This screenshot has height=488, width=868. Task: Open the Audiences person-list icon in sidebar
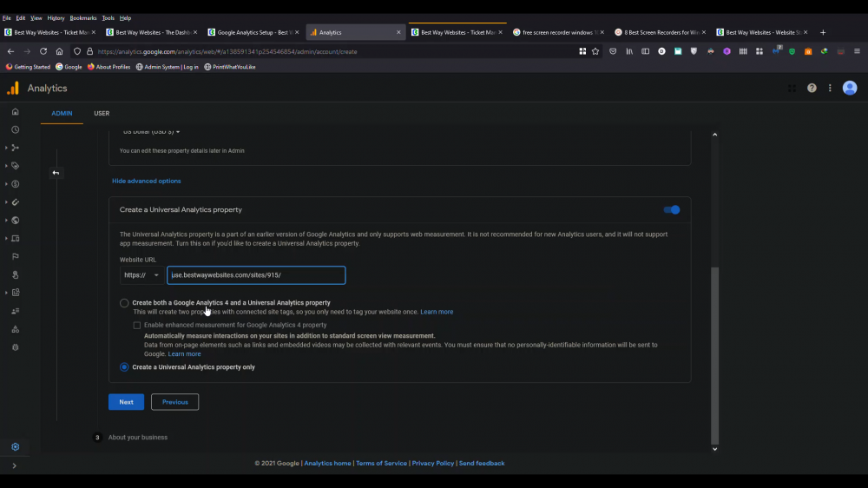(16, 312)
